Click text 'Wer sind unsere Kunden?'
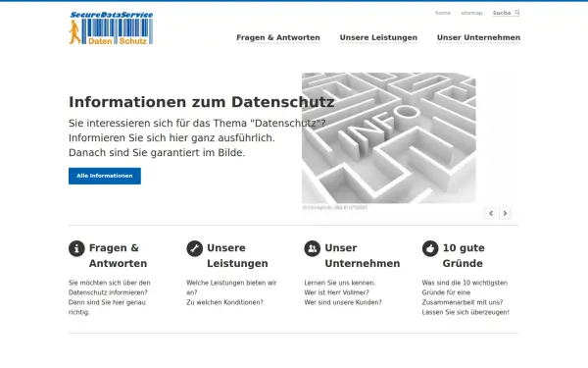Viewport: 588px width, 368px height. click(x=343, y=302)
